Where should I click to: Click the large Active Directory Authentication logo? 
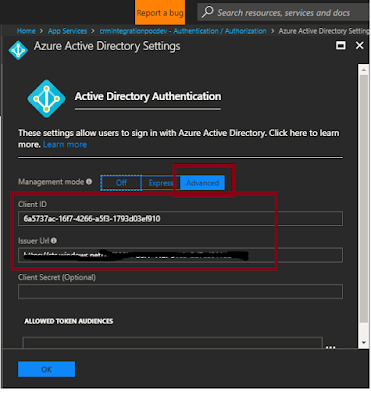pyautogui.click(x=46, y=99)
